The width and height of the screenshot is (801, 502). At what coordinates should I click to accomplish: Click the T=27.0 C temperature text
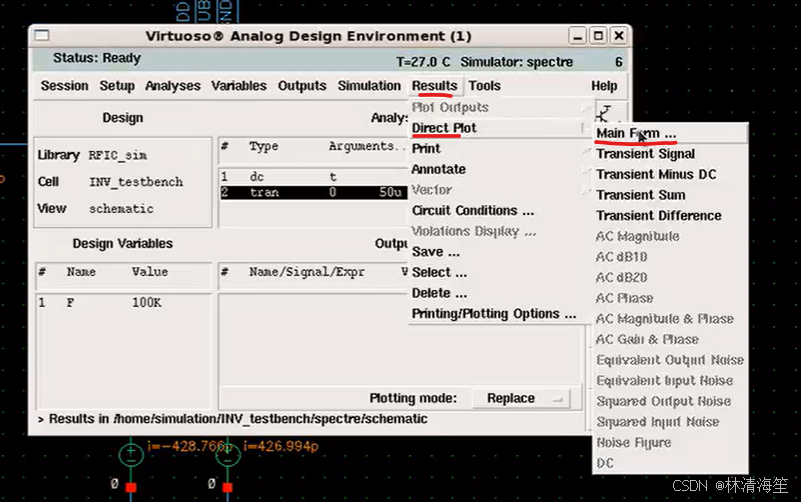[423, 62]
